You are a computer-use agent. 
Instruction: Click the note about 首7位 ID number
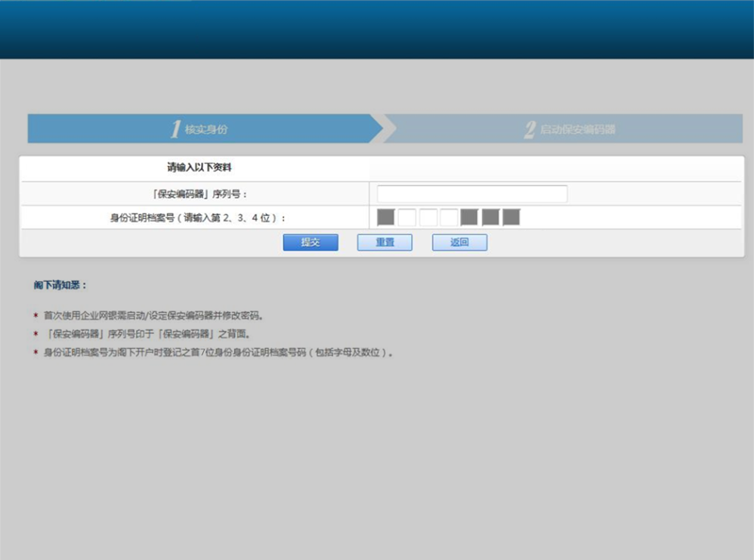pos(218,352)
